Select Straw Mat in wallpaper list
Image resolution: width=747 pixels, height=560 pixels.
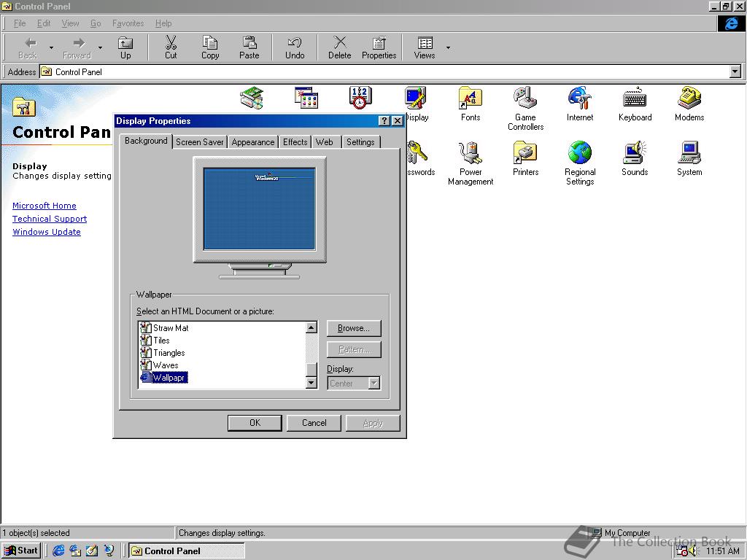coord(170,328)
